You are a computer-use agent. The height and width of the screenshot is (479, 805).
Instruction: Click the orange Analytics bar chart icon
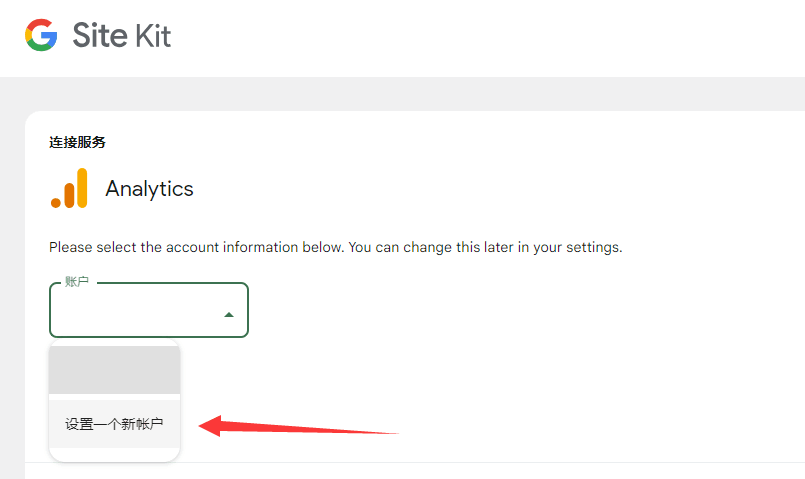tap(69, 188)
